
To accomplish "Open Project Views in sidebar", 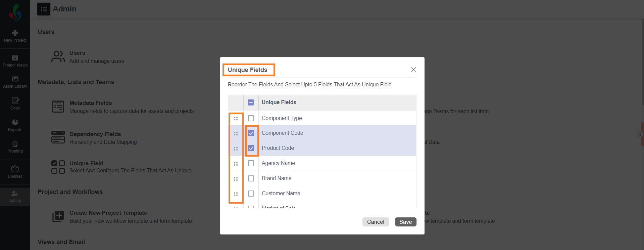I will (x=15, y=58).
